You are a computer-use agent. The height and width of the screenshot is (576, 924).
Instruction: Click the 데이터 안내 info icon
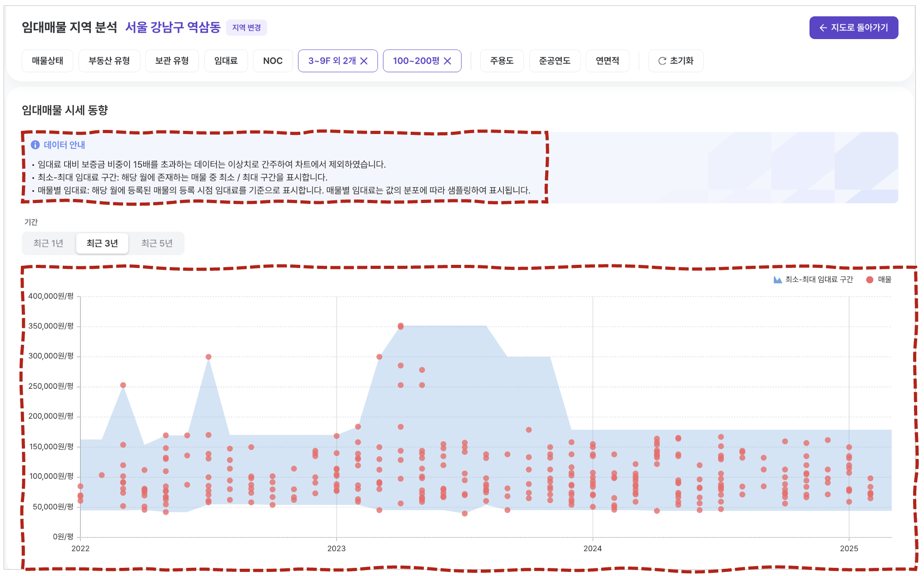35,145
